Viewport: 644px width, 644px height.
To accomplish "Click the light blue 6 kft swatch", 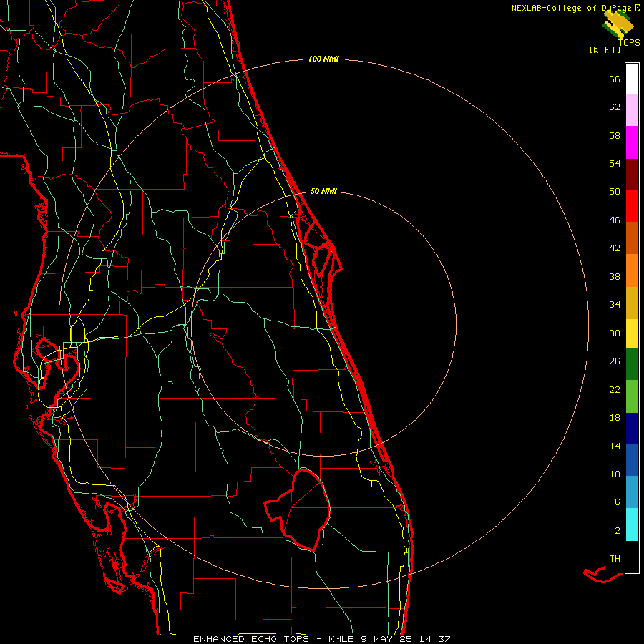I will click(x=632, y=492).
